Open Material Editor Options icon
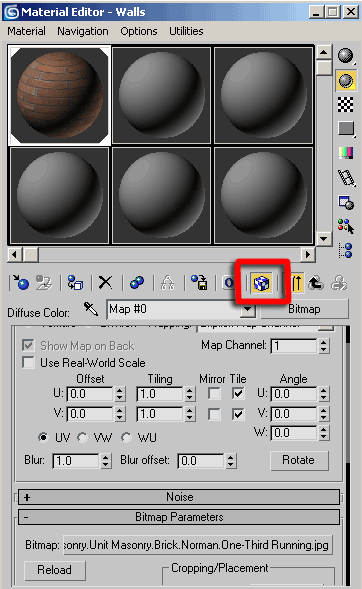Screen dimensions: 362x589 coord(346,202)
